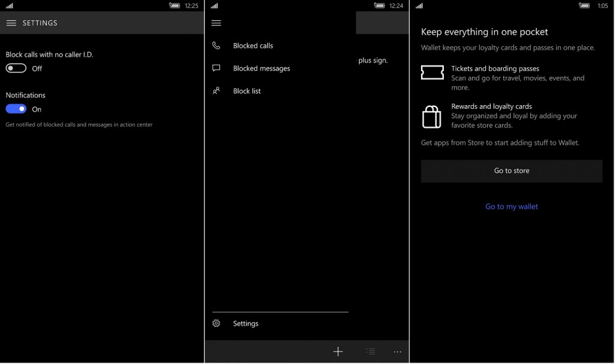Screen dimensions: 615x364
Task: Tap signal strength icon on settings screen
Action: click(10, 6)
